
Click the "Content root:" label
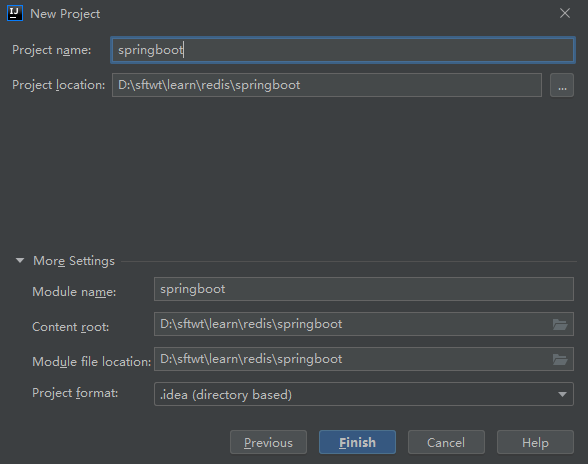click(70, 327)
